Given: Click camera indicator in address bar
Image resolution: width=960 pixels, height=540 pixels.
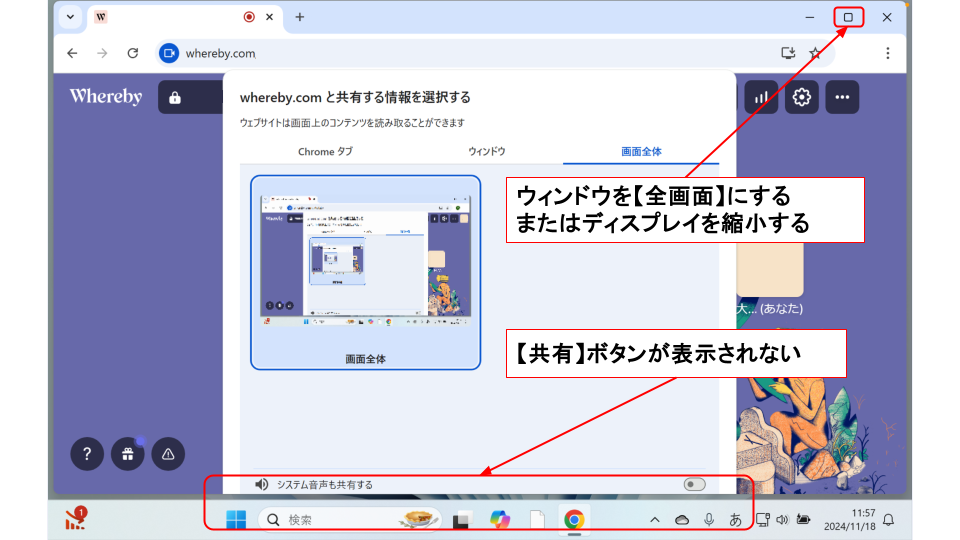Looking at the screenshot, I should (x=169, y=53).
